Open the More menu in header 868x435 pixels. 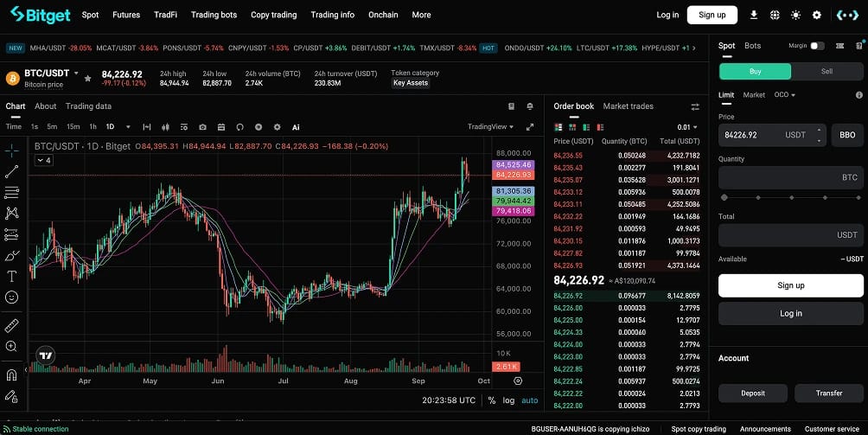point(421,15)
